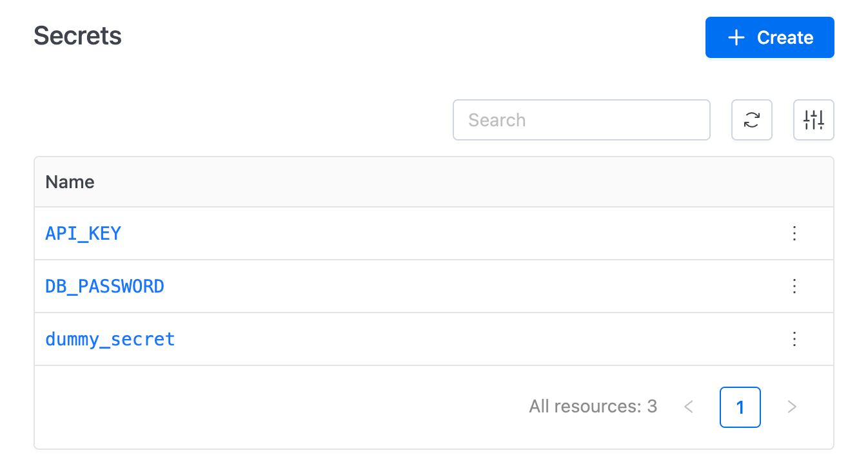Focus the Search input field

582,120
